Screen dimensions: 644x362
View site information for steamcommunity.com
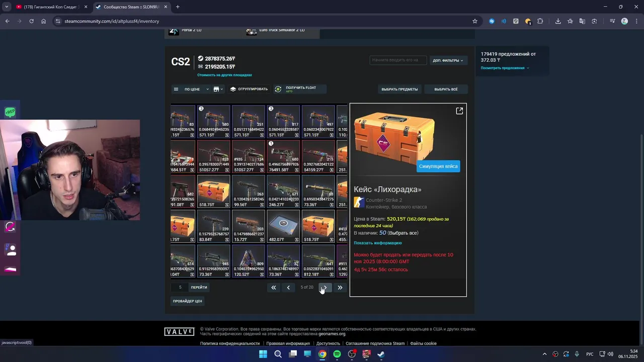click(58, 21)
